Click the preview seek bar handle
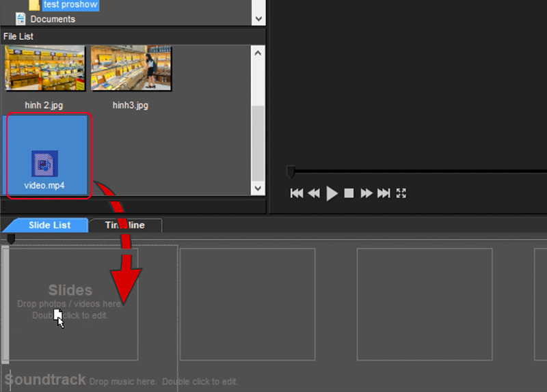 coord(291,171)
